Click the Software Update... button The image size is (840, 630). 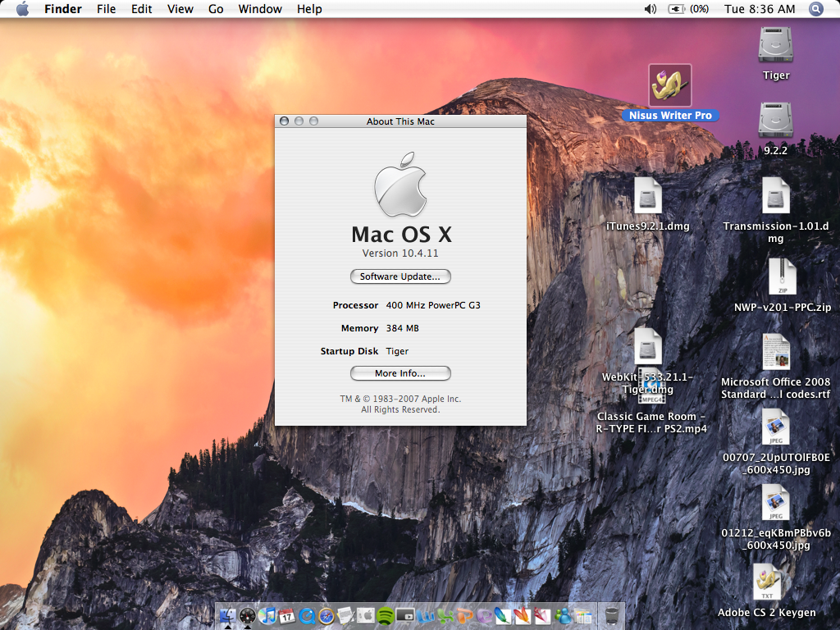(x=400, y=276)
